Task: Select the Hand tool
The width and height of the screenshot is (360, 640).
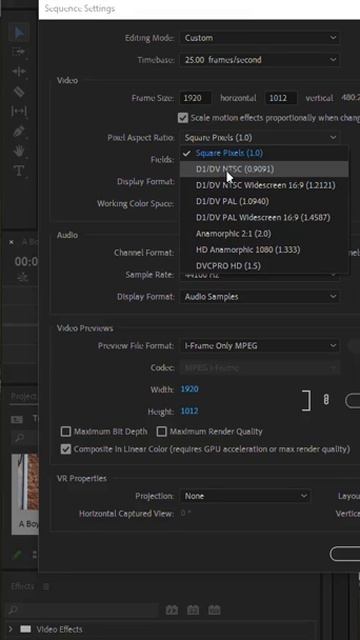Action: (19, 151)
